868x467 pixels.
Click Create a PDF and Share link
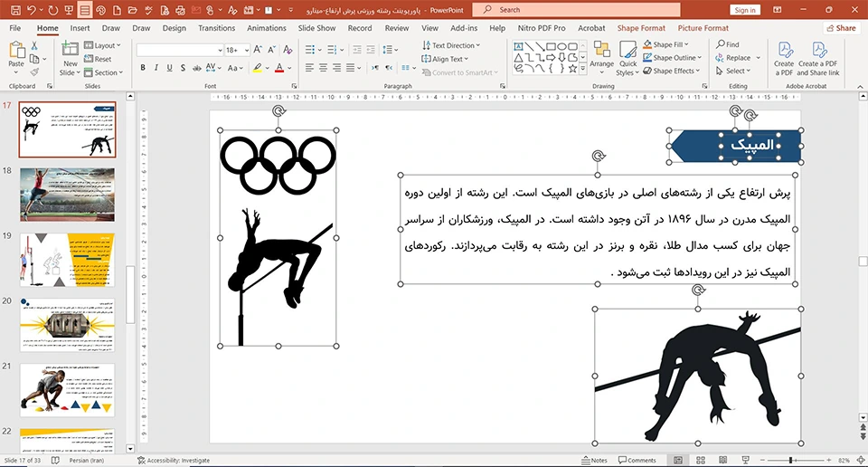click(x=818, y=59)
